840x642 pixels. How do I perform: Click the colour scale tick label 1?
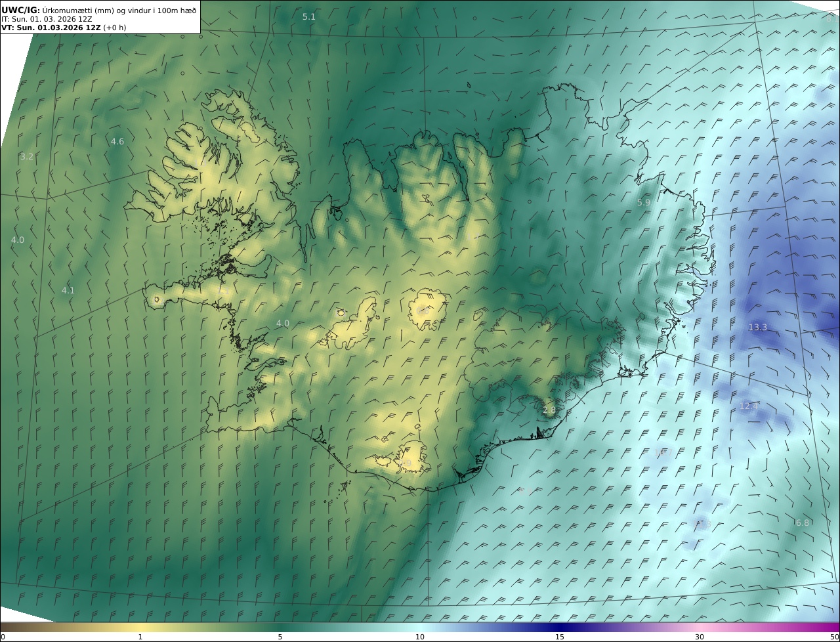click(140, 637)
